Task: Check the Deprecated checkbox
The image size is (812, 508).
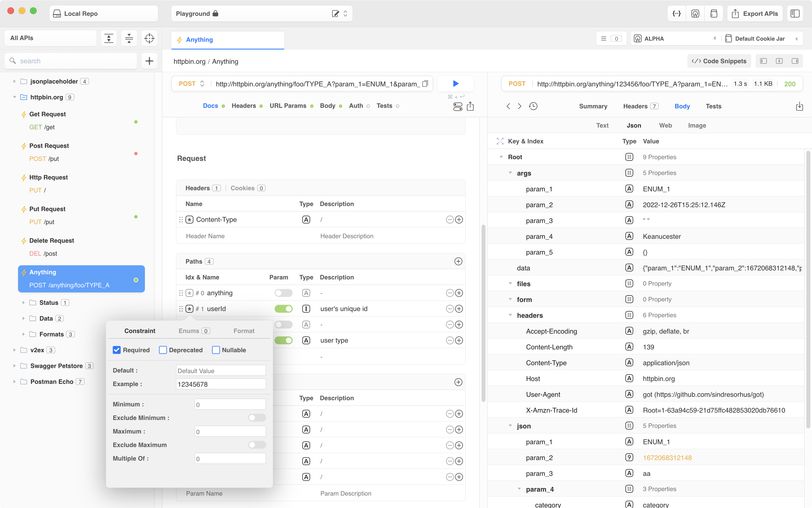Action: click(163, 350)
